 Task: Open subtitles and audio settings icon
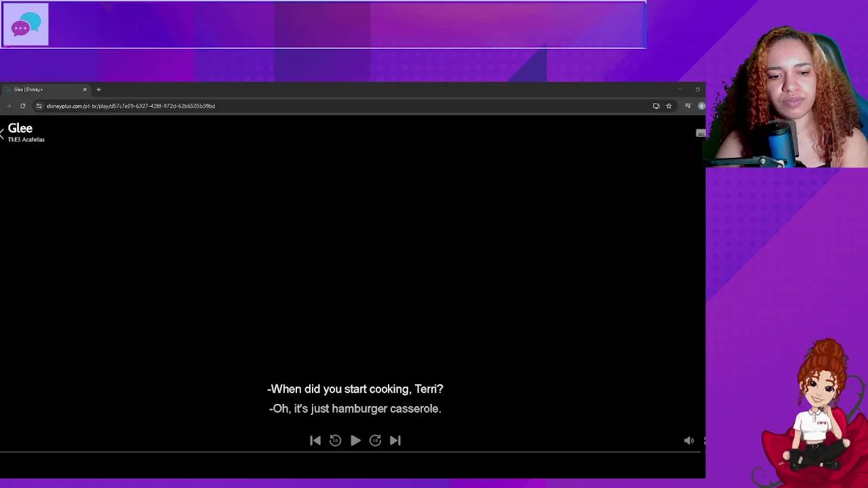[701, 134]
